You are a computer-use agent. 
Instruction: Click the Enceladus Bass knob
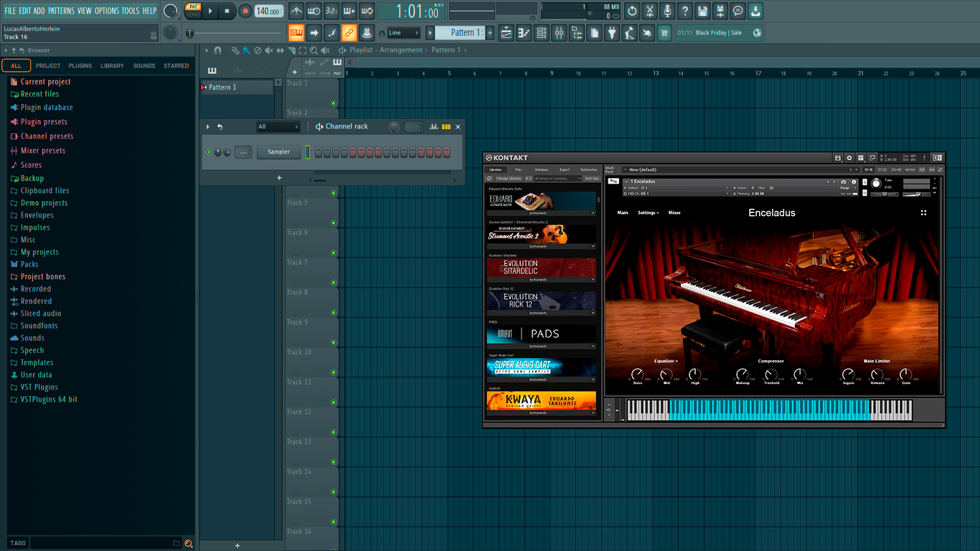coord(637,375)
